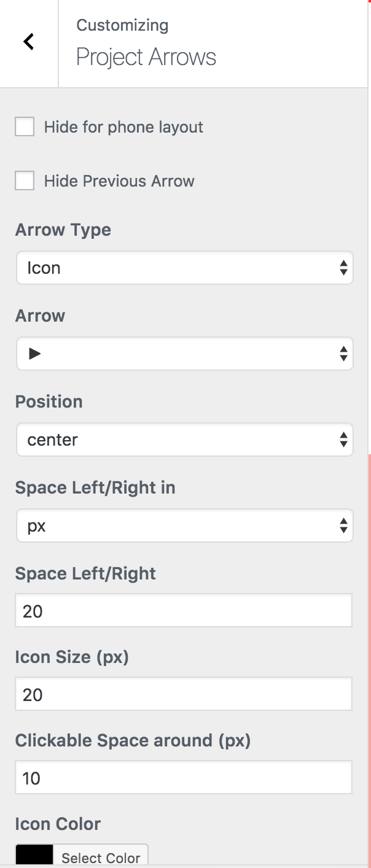Click the black Icon Color swatch
The height and width of the screenshot is (868, 371).
34,856
